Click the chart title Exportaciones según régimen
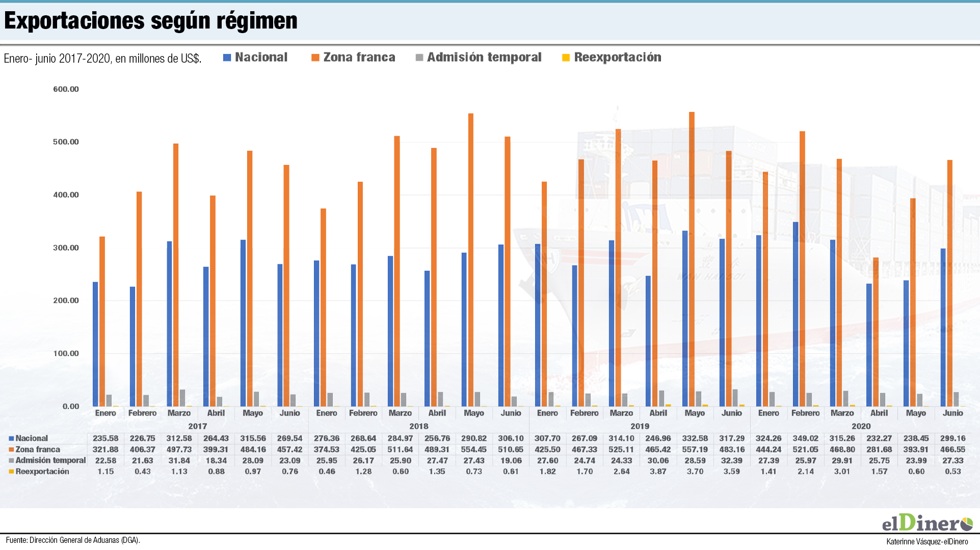 pos(151,21)
